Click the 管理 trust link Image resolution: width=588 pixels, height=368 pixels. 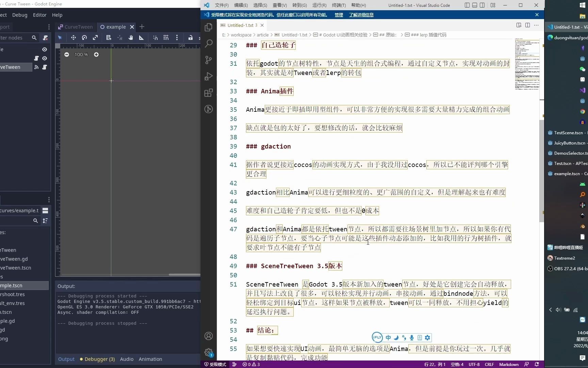(339, 15)
